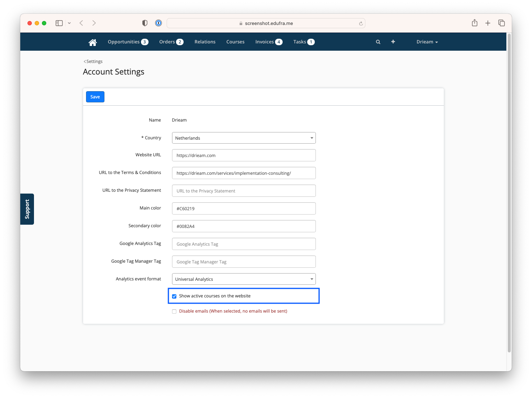Image resolution: width=532 pixels, height=398 pixels.
Task: Click the Google Tag Manager Tag field
Action: (x=244, y=262)
